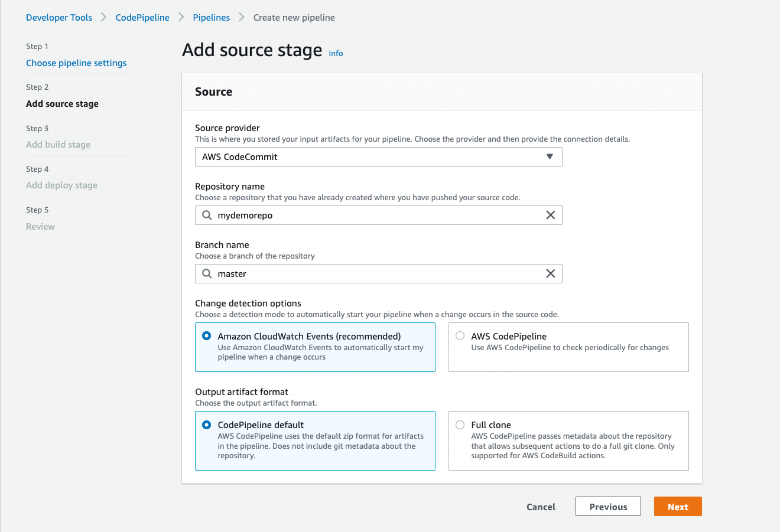
Task: Click into the Branch name input
Action: click(x=378, y=273)
